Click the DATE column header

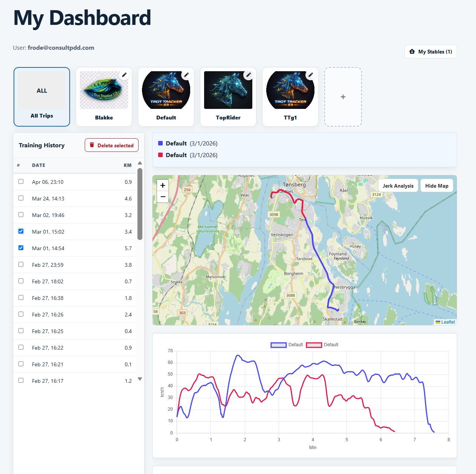[38, 165]
